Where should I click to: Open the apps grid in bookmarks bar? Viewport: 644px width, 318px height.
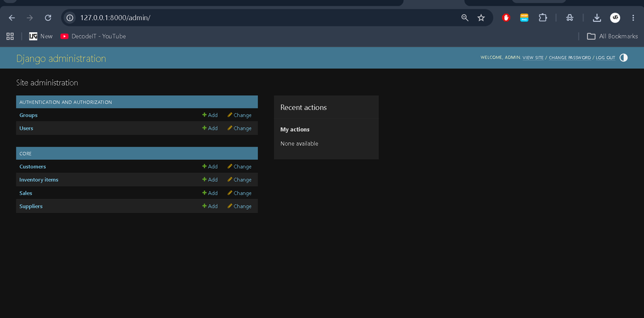(x=10, y=36)
